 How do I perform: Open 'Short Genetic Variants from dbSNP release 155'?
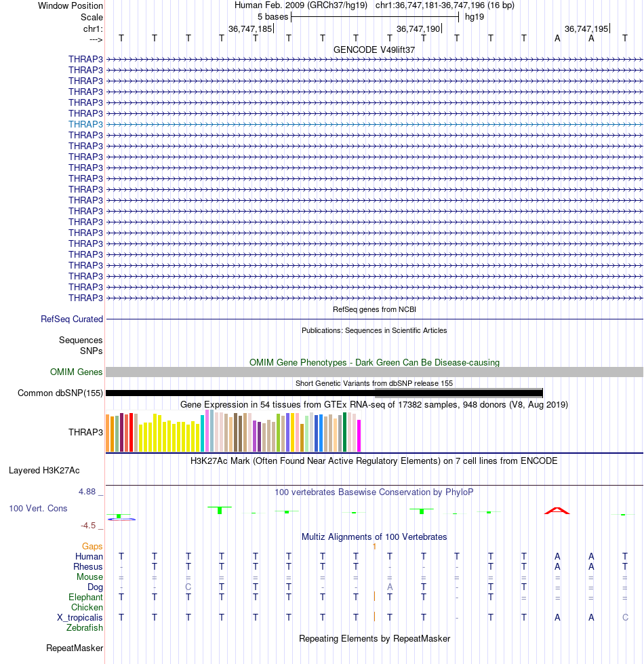click(374, 383)
